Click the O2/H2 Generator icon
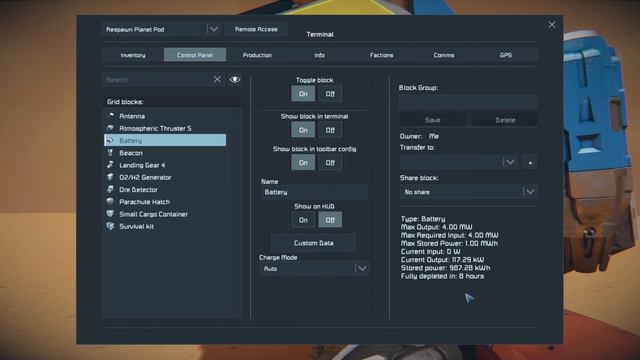Image resolution: width=640 pixels, height=360 pixels. [111, 177]
